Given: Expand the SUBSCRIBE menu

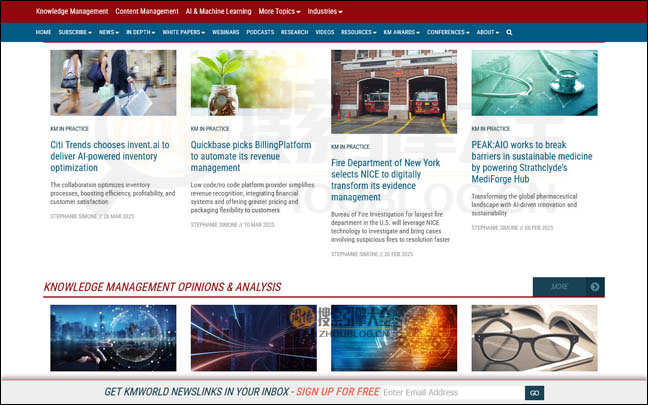Looking at the screenshot, I should pos(75,32).
